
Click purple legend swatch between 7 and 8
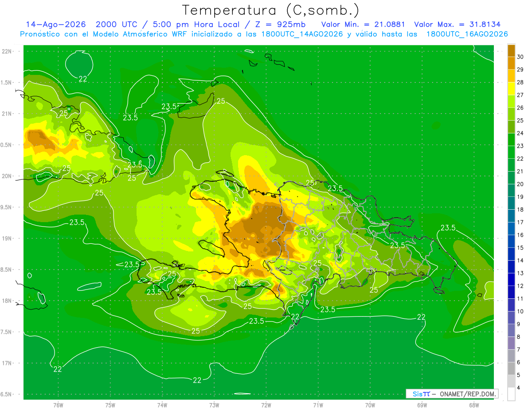click(512, 343)
